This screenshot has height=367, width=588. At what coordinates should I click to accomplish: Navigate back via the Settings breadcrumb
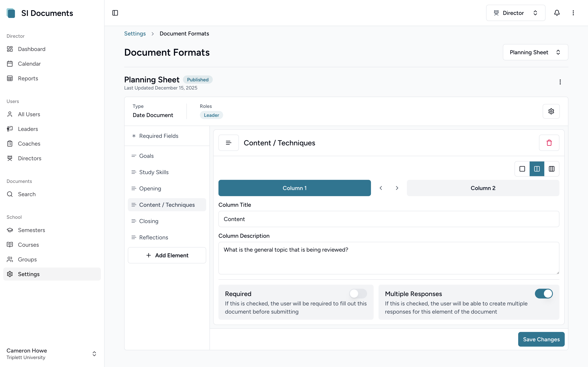(135, 33)
